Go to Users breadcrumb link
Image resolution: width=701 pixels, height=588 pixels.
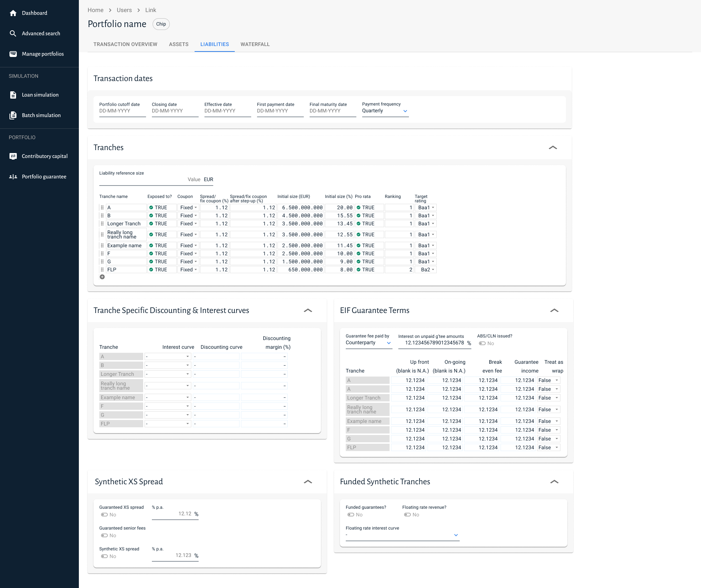coord(124,10)
